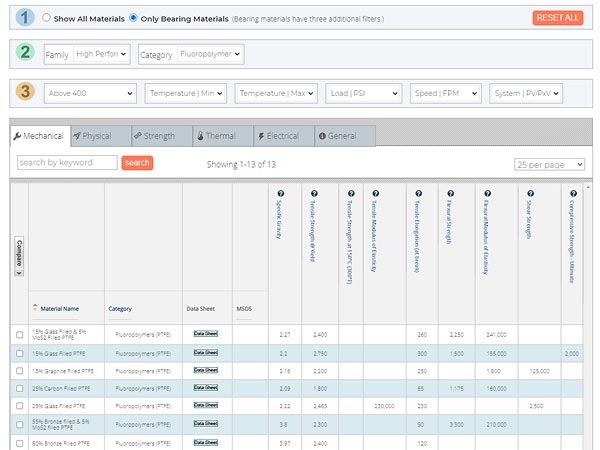Screen dimensions: 600x450
Task: Click the Showing 1-13 of 13 text
Action: (241, 165)
